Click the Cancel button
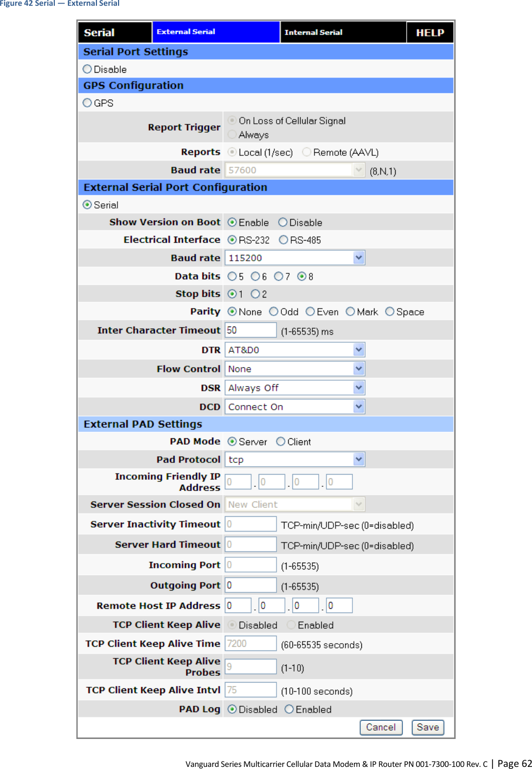 [381, 727]
